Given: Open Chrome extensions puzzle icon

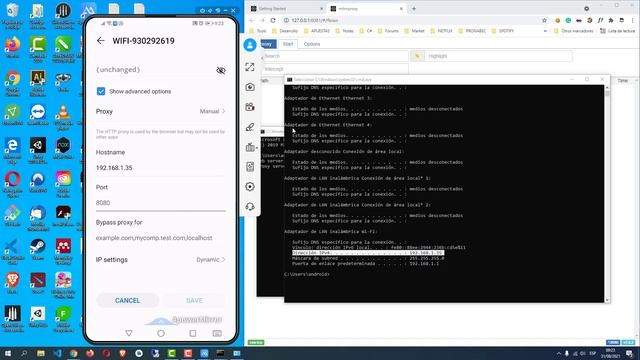Looking at the screenshot, I should pyautogui.click(x=611, y=20).
